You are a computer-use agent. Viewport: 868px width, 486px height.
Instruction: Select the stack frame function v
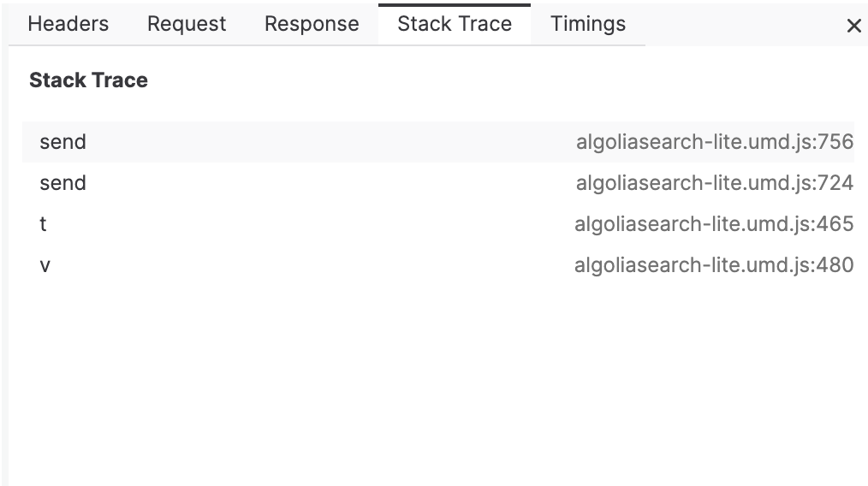click(x=45, y=265)
